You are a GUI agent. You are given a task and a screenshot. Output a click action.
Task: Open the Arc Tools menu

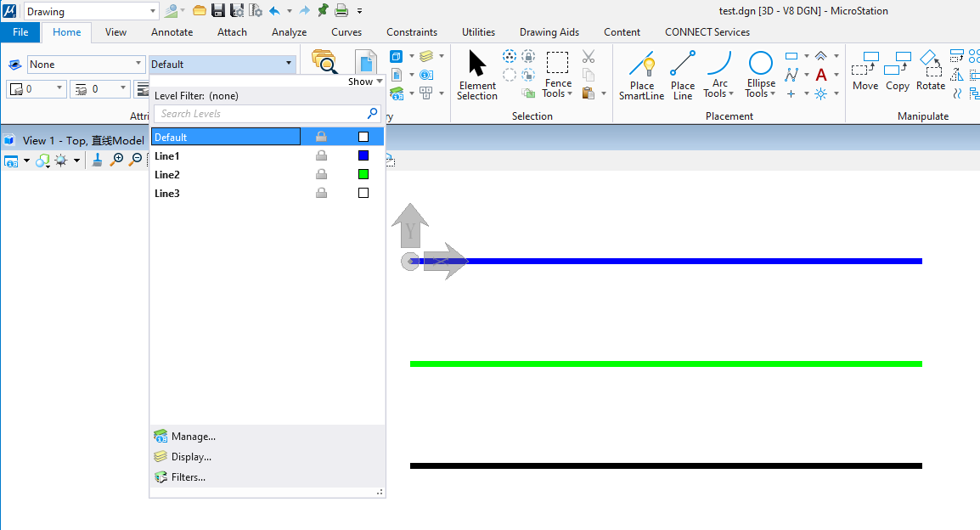pos(719,75)
